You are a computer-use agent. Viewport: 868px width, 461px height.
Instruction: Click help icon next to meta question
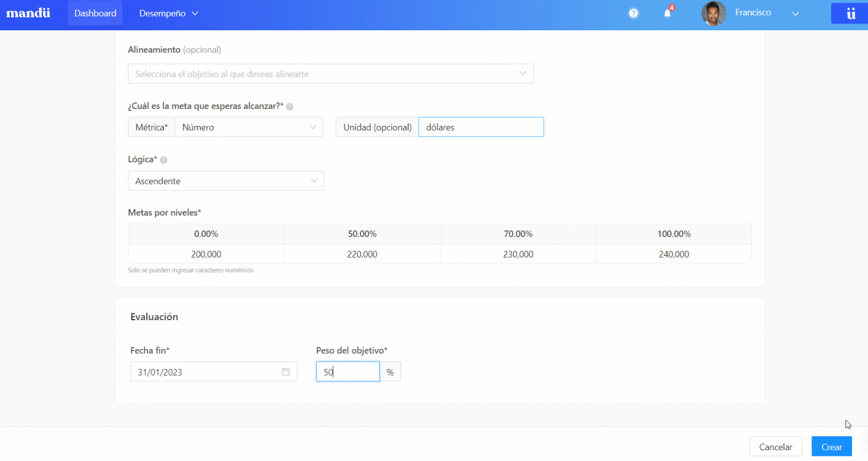290,106
